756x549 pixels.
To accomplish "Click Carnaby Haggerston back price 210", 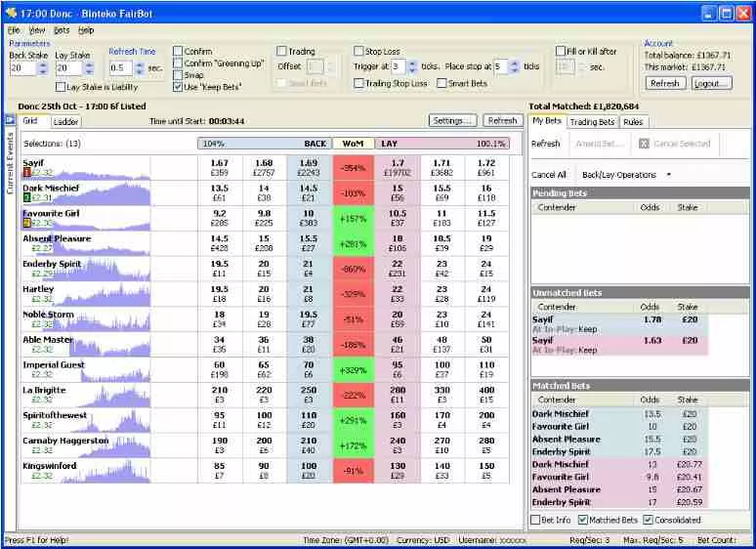I will click(309, 445).
